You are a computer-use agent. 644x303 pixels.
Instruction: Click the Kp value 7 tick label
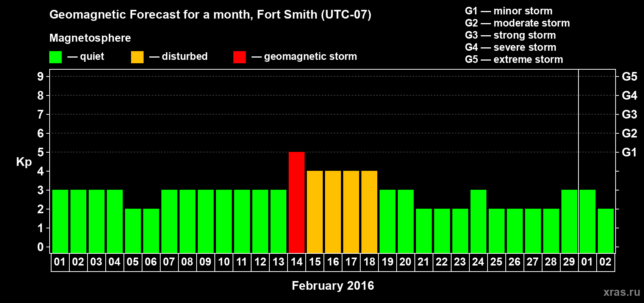(41, 114)
